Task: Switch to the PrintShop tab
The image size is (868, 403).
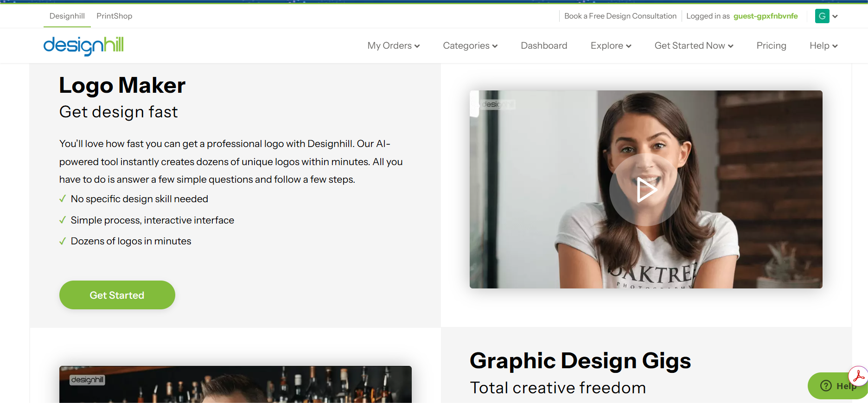Action: (115, 16)
